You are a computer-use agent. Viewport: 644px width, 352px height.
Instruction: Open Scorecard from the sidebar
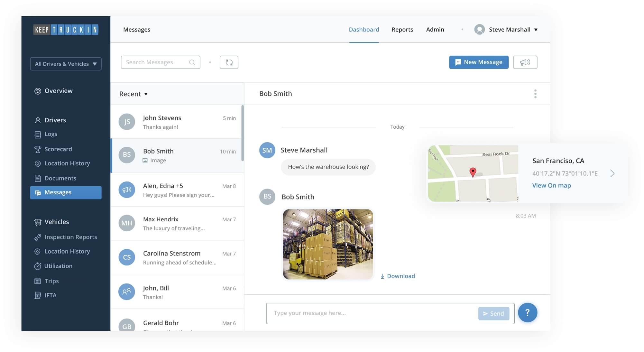click(x=58, y=149)
